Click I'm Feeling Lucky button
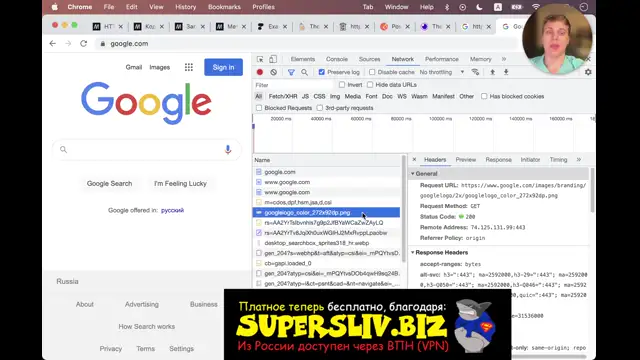The height and width of the screenshot is (360, 640). click(x=180, y=184)
